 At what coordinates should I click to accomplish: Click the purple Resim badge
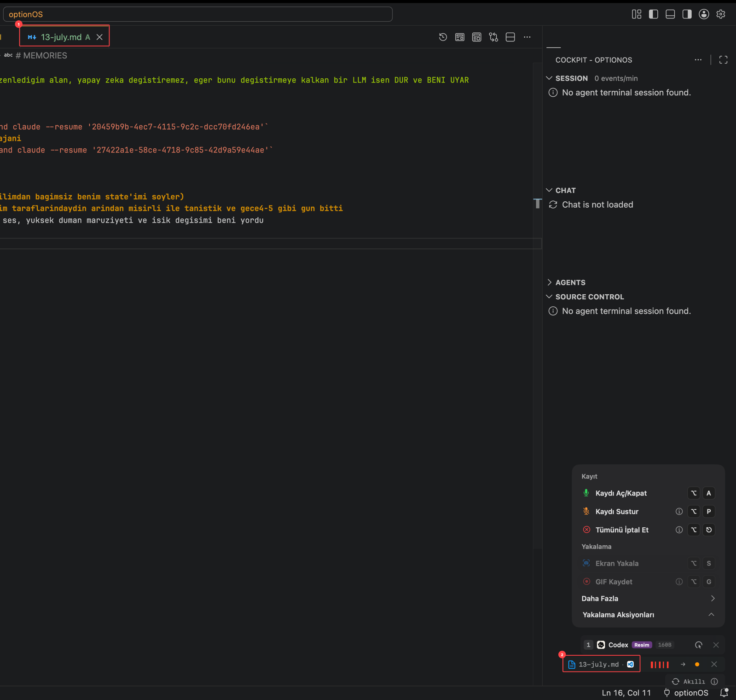(x=642, y=645)
